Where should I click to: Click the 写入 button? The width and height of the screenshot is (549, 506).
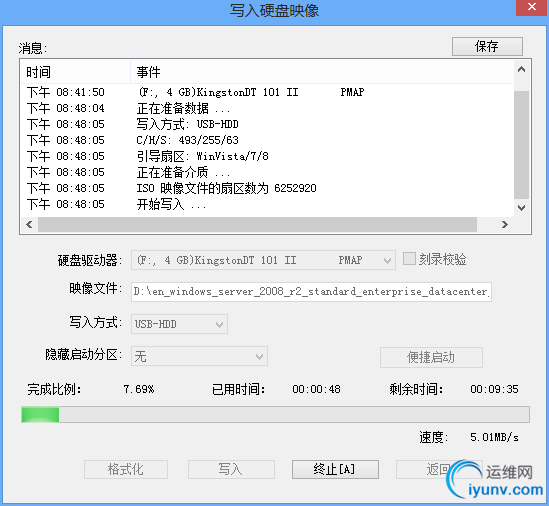(231, 469)
